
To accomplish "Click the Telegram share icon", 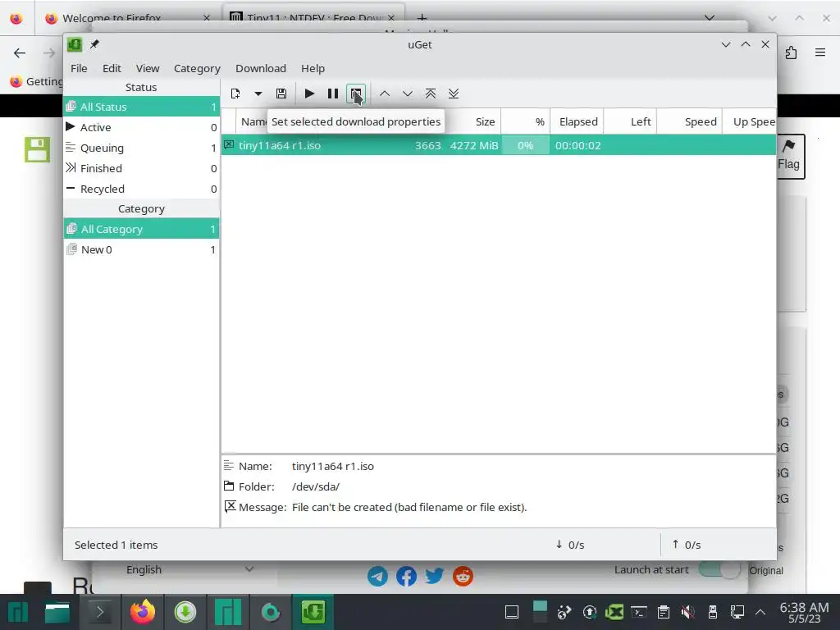I will pos(377,577).
